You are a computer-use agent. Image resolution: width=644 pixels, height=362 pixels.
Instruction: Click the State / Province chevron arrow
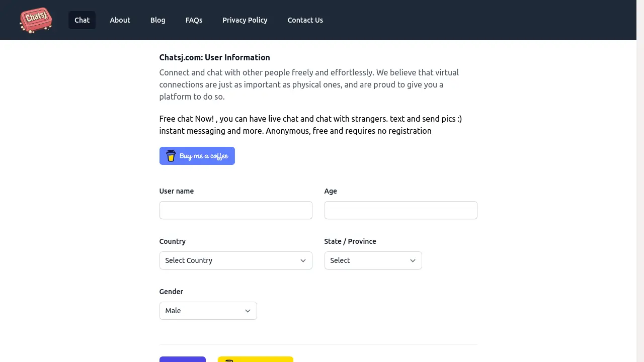413,260
